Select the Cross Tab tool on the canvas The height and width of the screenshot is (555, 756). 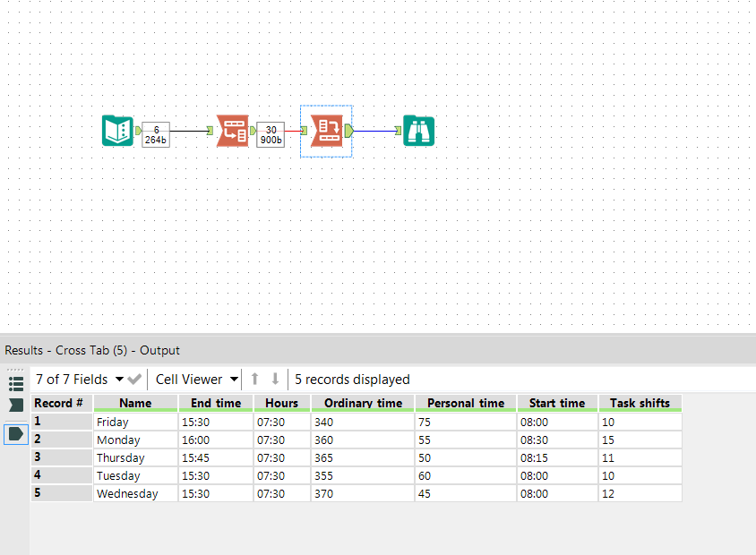(326, 131)
